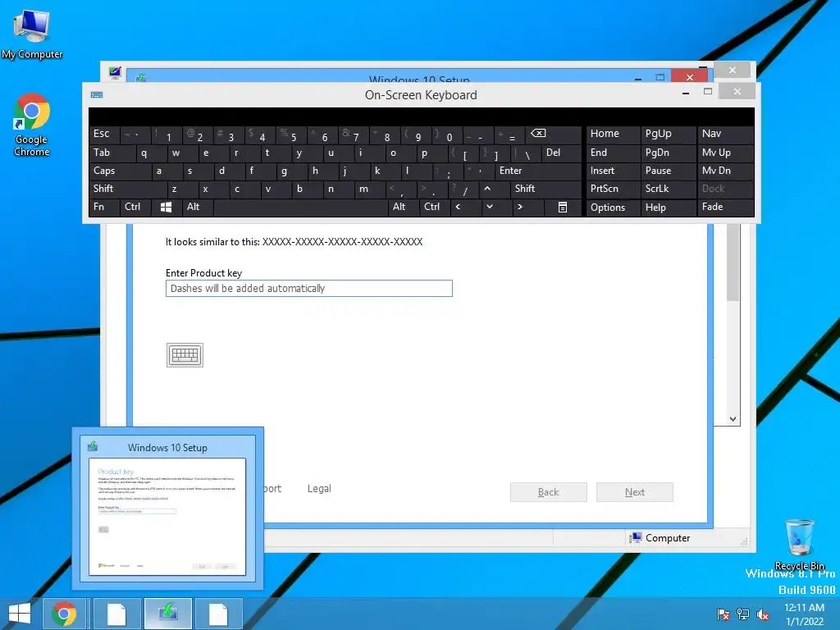840x630 pixels.
Task: Click the Mv Up key
Action: 725,153
